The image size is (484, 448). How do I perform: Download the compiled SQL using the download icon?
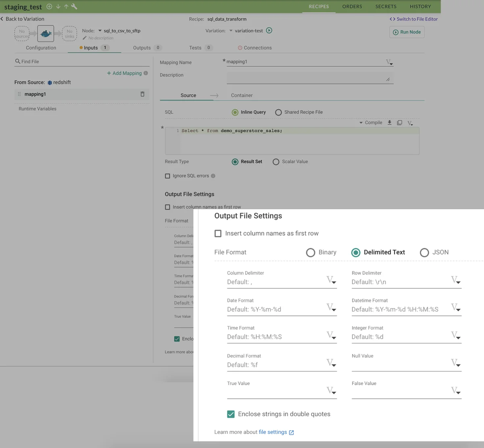[389, 123]
